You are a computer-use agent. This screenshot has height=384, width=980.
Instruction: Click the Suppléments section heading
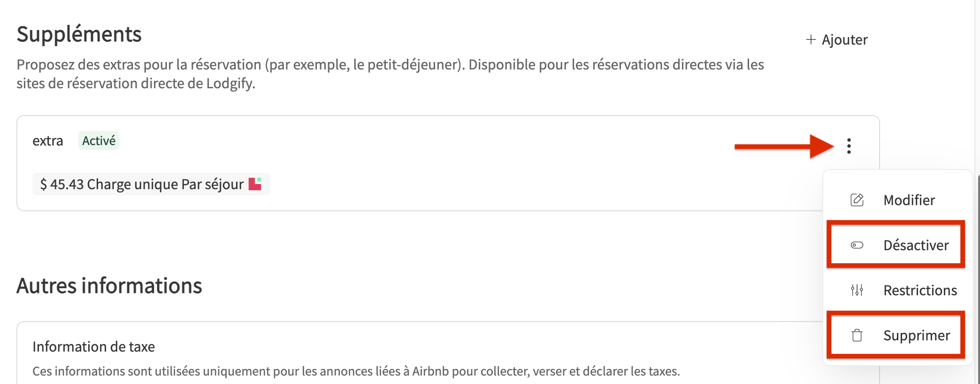pos(79,34)
